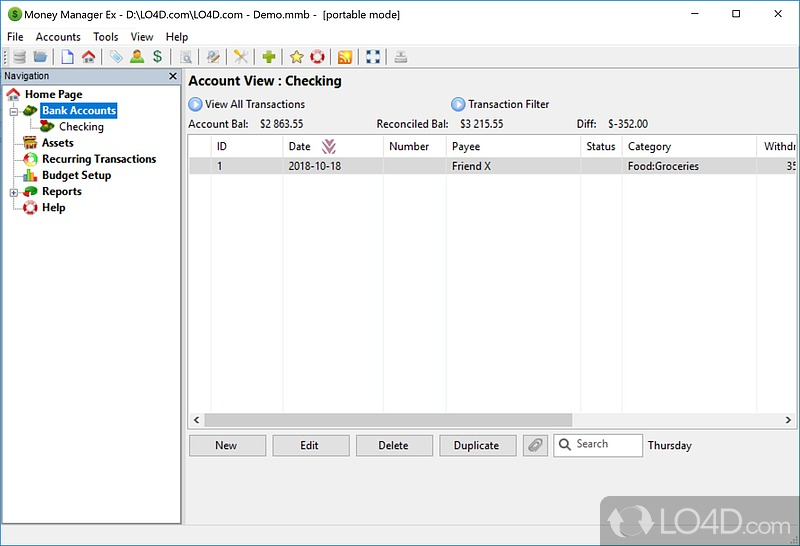Image resolution: width=800 pixels, height=546 pixels.
Task: Sort transactions by the Date column header
Action: (300, 146)
